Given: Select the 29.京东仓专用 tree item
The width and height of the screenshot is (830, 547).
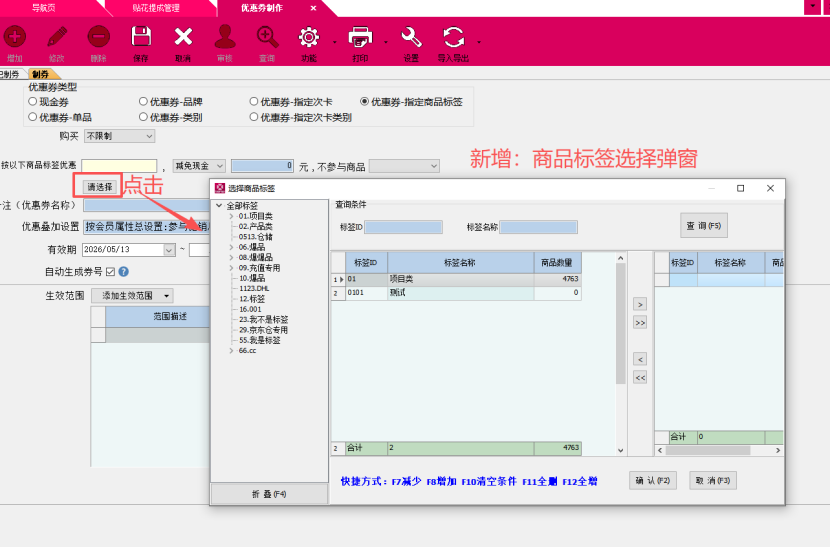Looking at the screenshot, I should pyautogui.click(x=263, y=330).
